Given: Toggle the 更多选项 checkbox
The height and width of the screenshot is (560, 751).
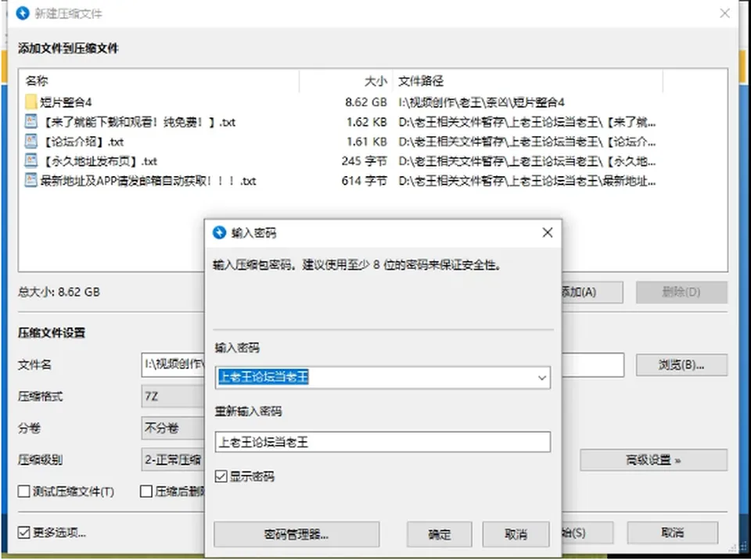Looking at the screenshot, I should [23, 532].
